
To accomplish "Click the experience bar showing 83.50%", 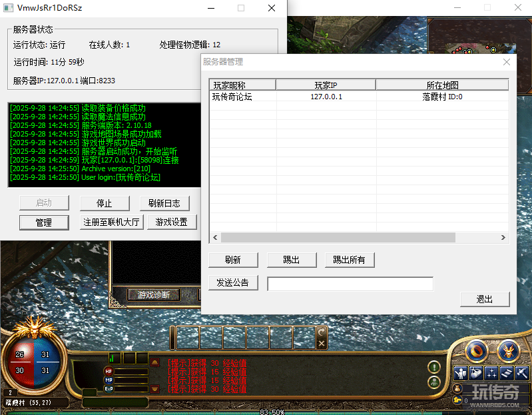I will (266, 412).
